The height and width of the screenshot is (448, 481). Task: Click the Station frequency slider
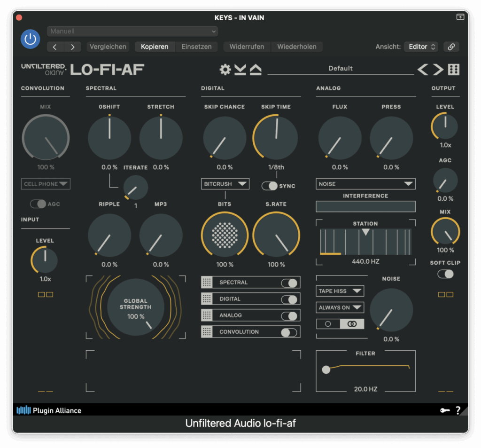pos(365,242)
